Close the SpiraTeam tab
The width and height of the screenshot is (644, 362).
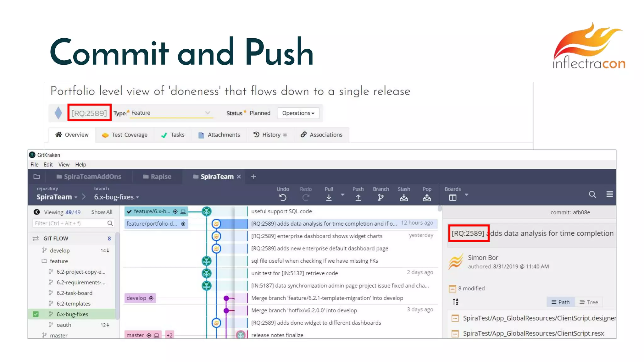coord(239,177)
